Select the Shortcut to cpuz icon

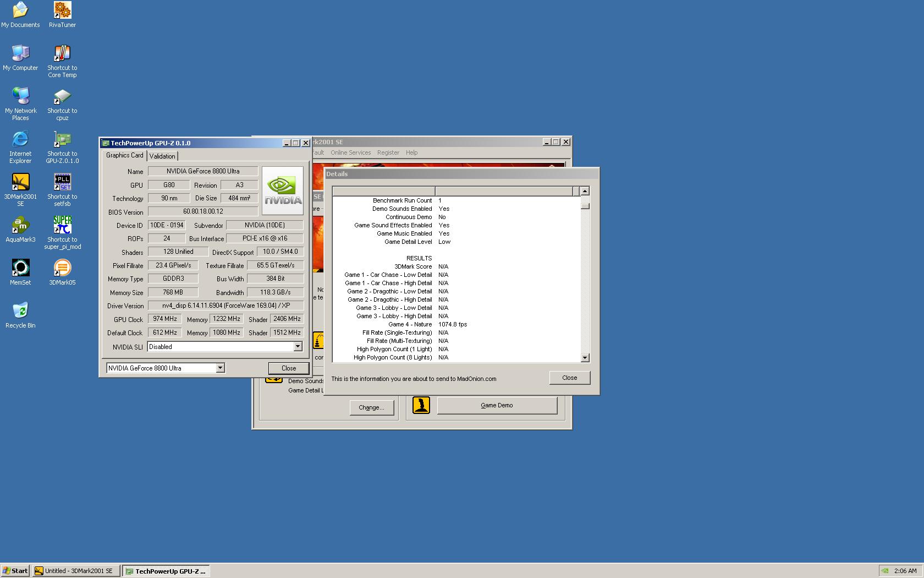62,104
